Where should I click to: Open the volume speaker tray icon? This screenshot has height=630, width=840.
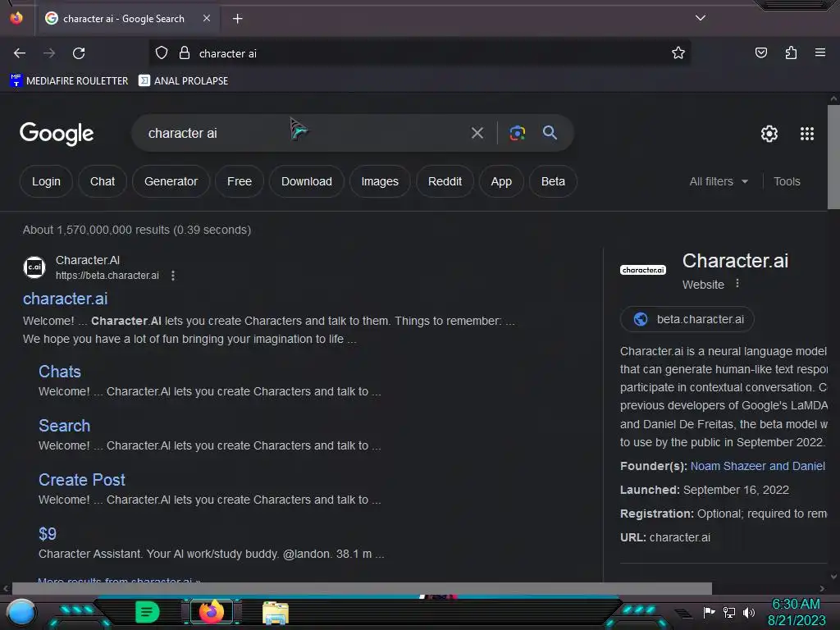point(748,612)
